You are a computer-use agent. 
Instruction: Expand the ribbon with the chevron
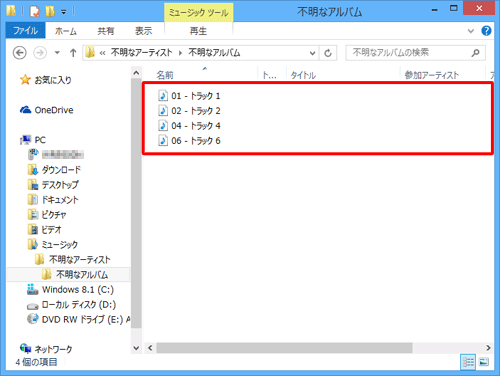471,31
